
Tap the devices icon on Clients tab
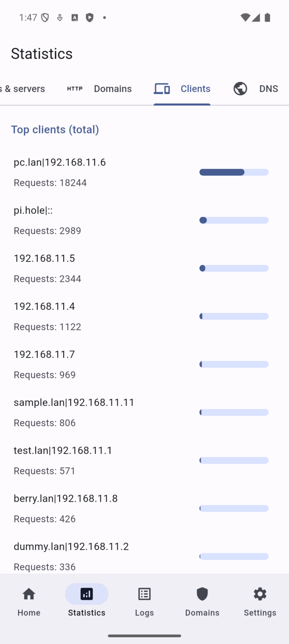(x=162, y=88)
